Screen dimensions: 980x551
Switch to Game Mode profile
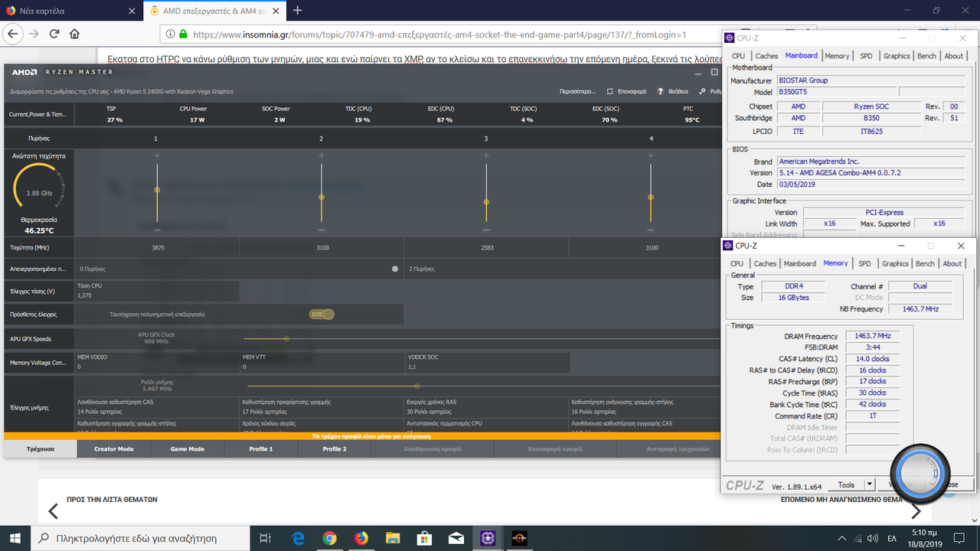pos(188,449)
